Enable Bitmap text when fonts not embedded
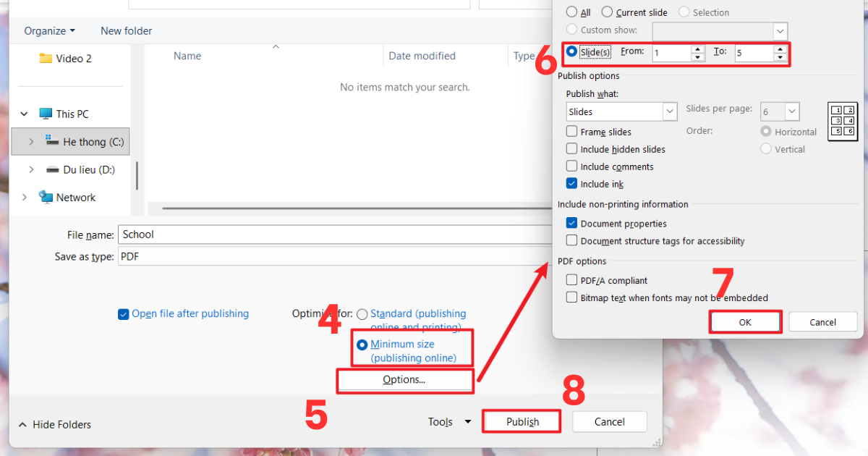The image size is (868, 456). pyautogui.click(x=572, y=297)
